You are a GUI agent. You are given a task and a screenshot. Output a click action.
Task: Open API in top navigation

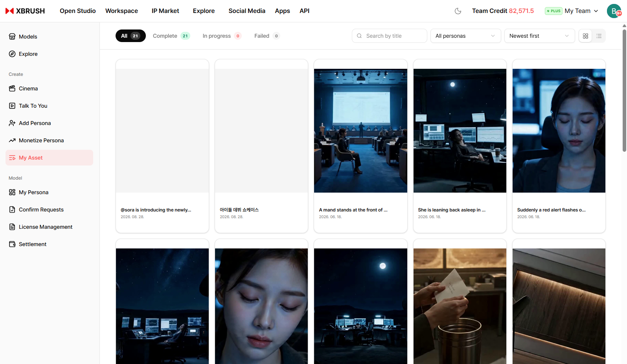pos(304,11)
